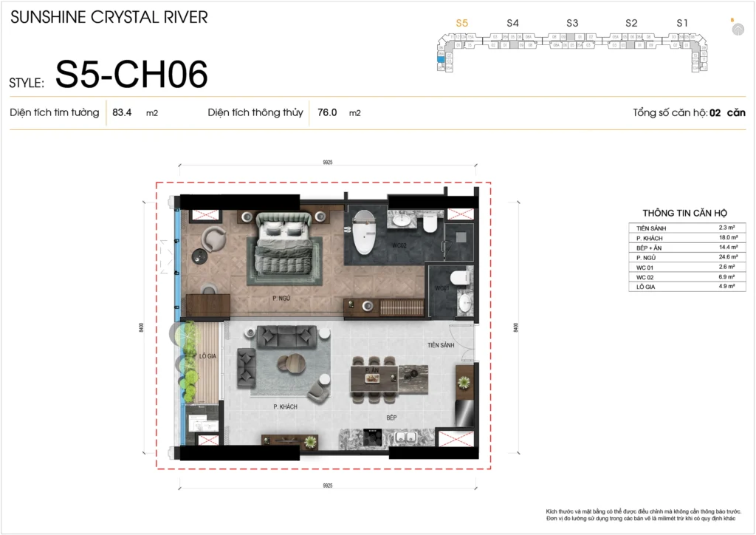The image size is (756, 535).
Task: Click the S5-CH06 style title
Action: coord(131,75)
